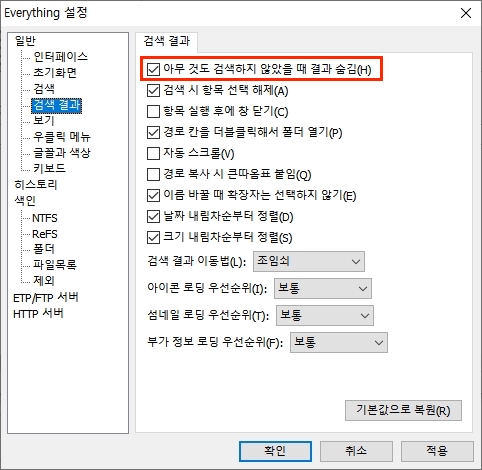
Task: Select '색인' in the settings tree
Action: 25,200
